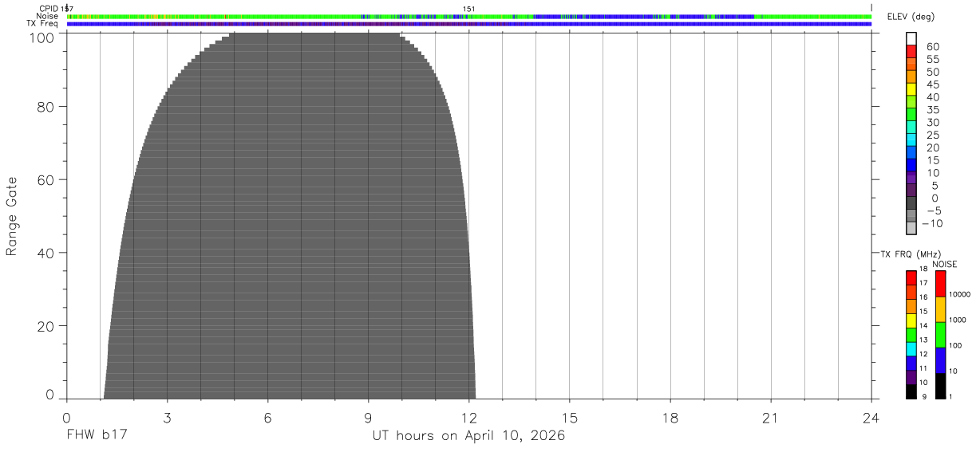This screenshot has width=980, height=452.
Task: Click the y-axis tick label '20'
Action: click(46, 327)
